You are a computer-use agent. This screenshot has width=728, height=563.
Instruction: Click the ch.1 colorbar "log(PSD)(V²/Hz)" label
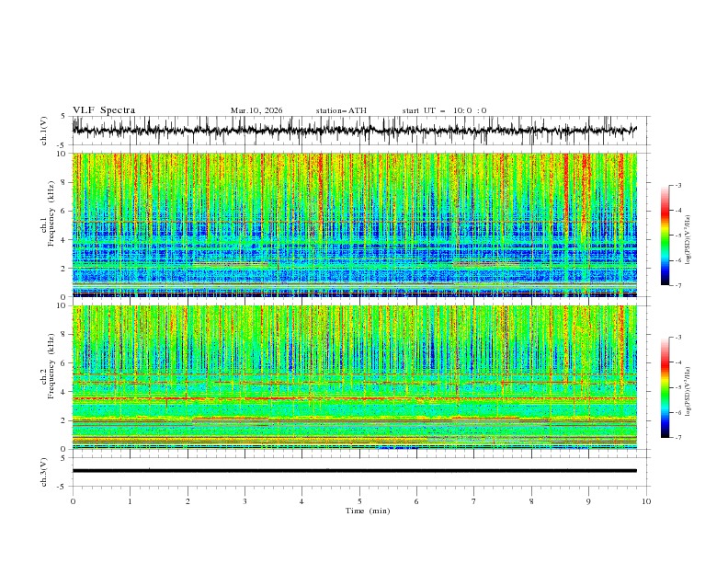[x=688, y=240]
